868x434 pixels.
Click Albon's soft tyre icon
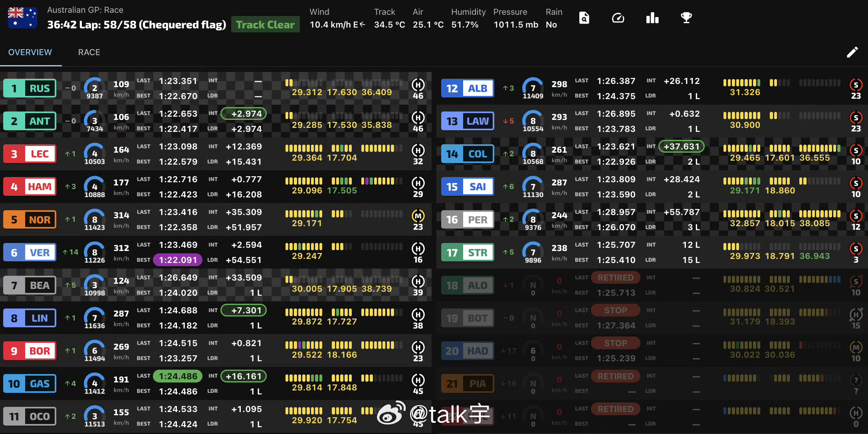(x=856, y=85)
